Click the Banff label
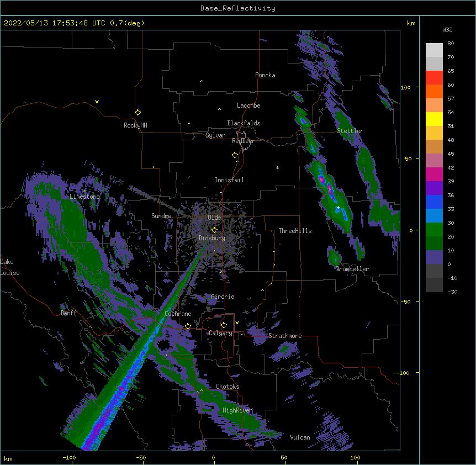Viewport: 476px width, 465px height. (68, 313)
